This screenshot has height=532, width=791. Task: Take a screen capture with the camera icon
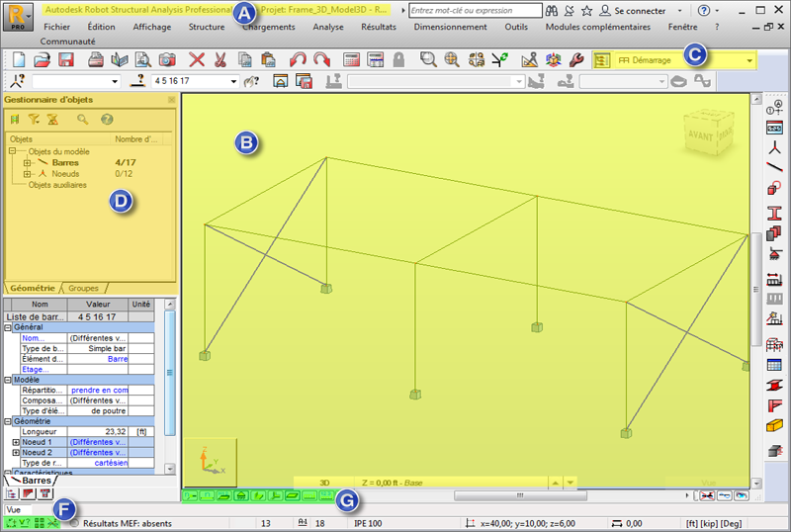[x=167, y=60]
